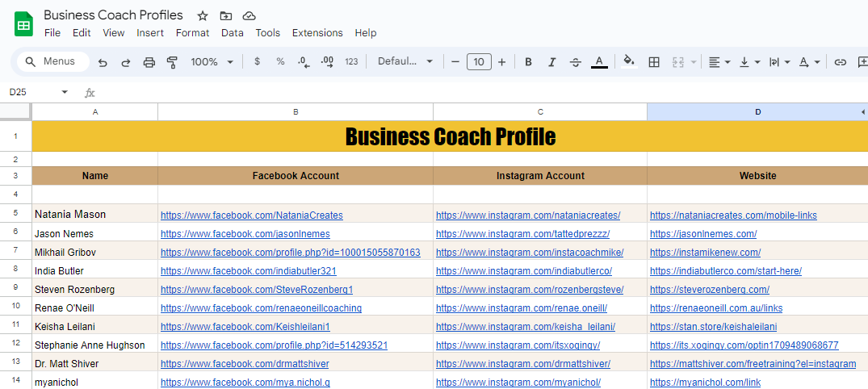Viewport: 868px width, 389px height.
Task: Decrease decimal places icon
Action: click(304, 62)
